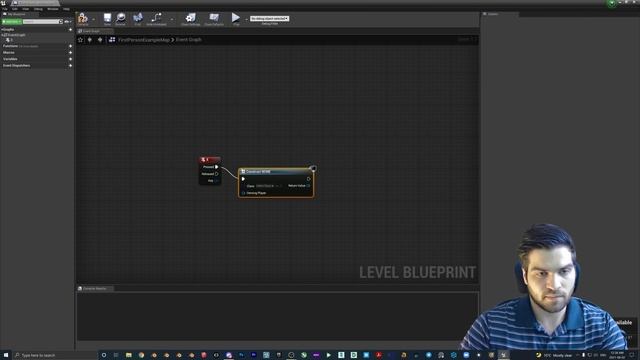Click the Event Graph breadcrumb
This screenshot has width=640, height=360.
(189, 40)
